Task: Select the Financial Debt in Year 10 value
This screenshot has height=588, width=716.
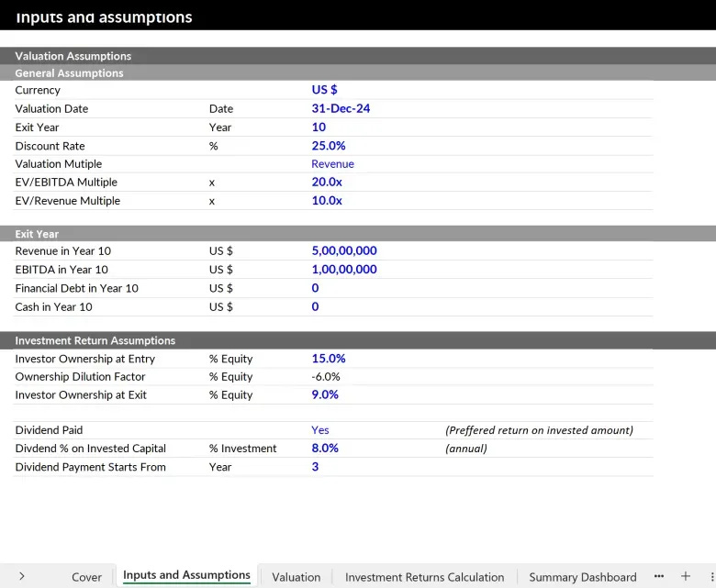Action: (315, 288)
